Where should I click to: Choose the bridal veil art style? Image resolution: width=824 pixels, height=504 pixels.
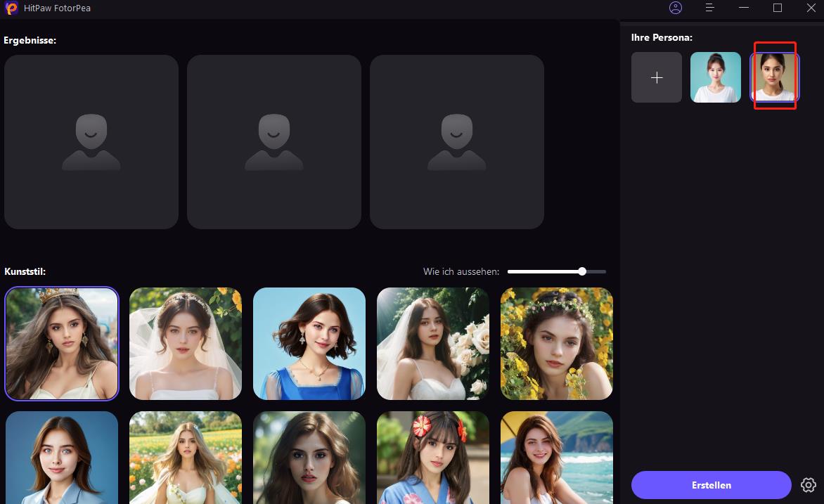pos(186,344)
